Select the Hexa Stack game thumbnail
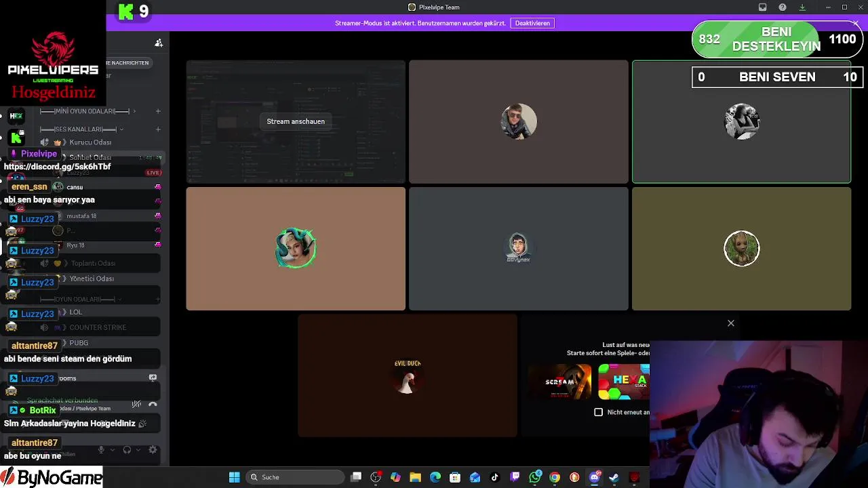Image resolution: width=868 pixels, height=488 pixels. point(624,382)
